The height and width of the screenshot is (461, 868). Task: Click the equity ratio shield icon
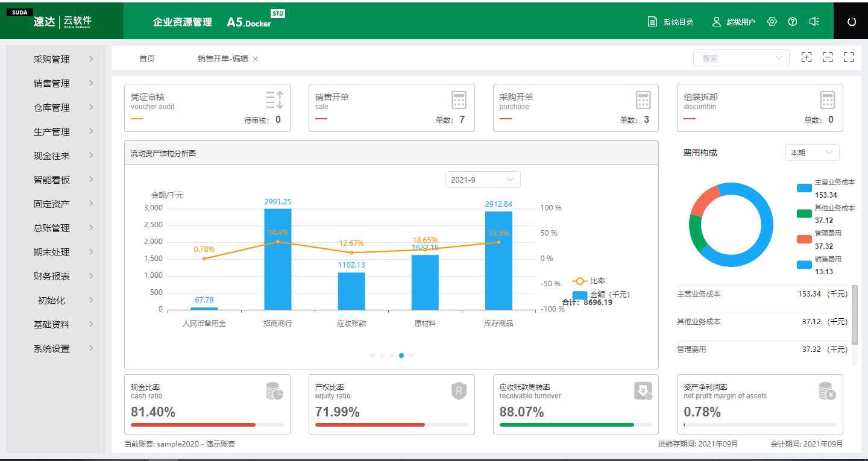click(459, 391)
